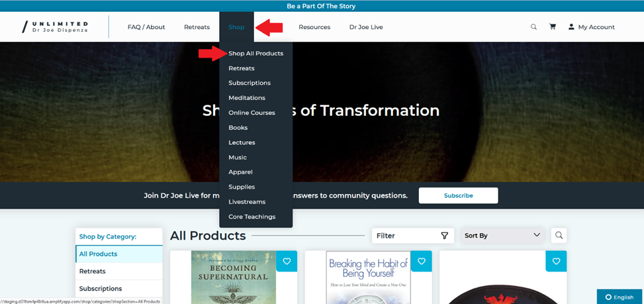
Task: Choose Retreats in the Shop dropdown
Action: click(x=242, y=68)
